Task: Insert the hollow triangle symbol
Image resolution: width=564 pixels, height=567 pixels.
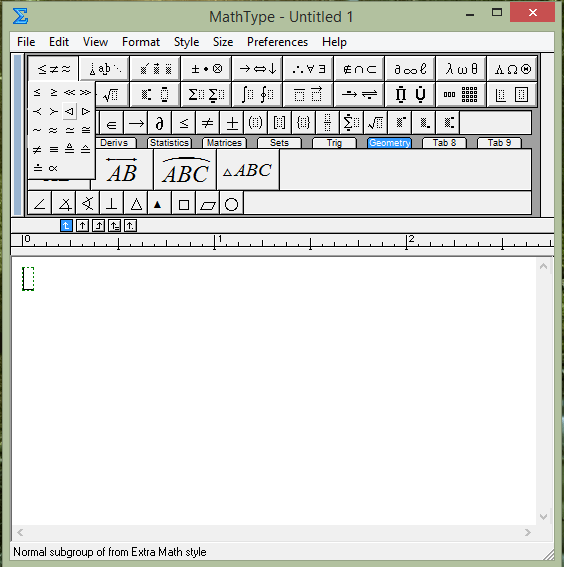Action: pos(136,204)
